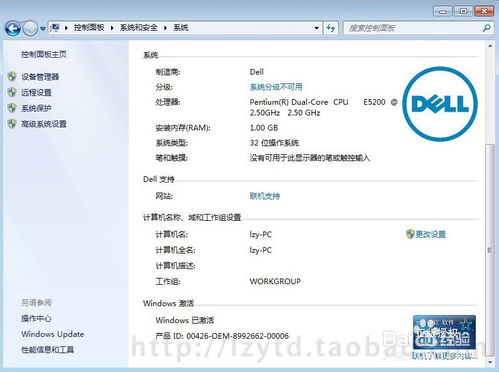Open 远程设置 in sidebar

click(36, 92)
